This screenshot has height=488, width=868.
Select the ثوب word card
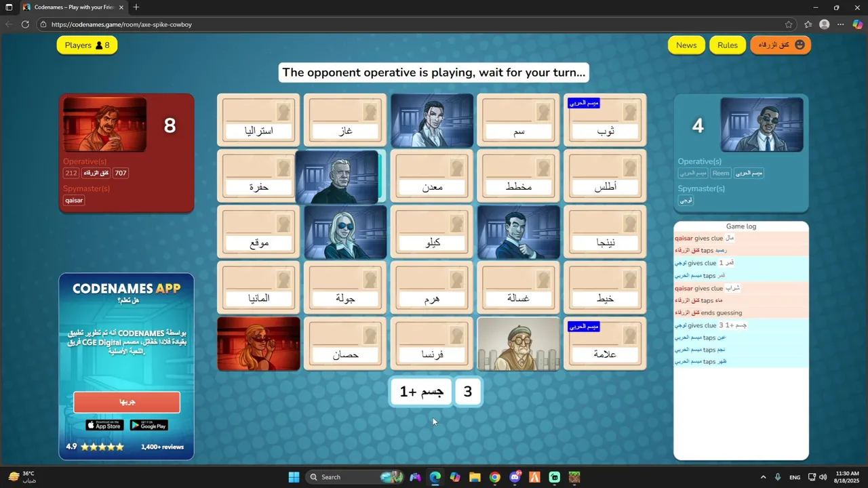click(x=605, y=120)
